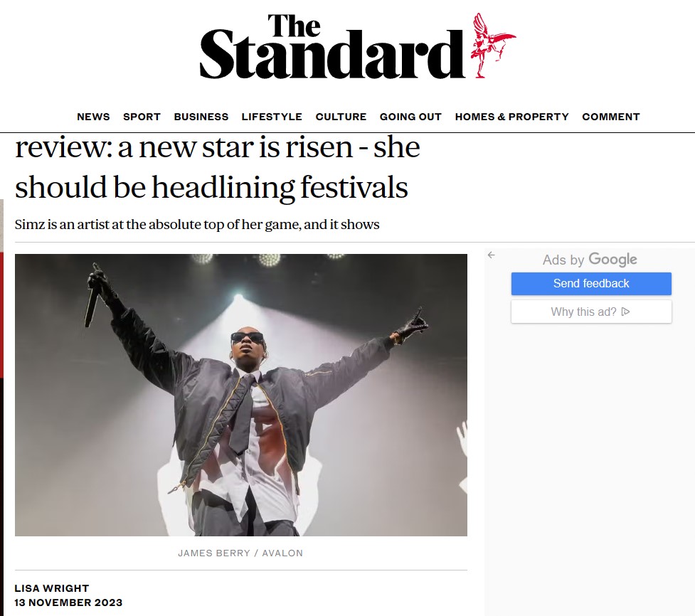Go to the Comment section
This screenshot has width=695, height=616.
611,117
